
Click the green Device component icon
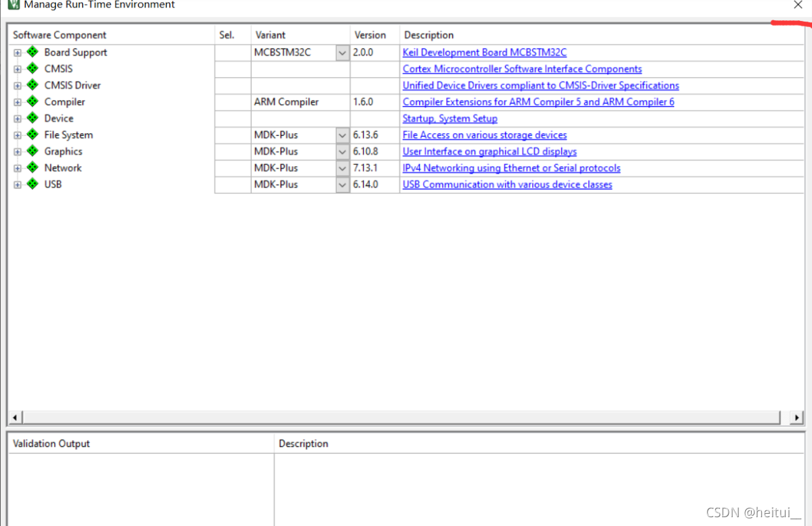point(32,118)
